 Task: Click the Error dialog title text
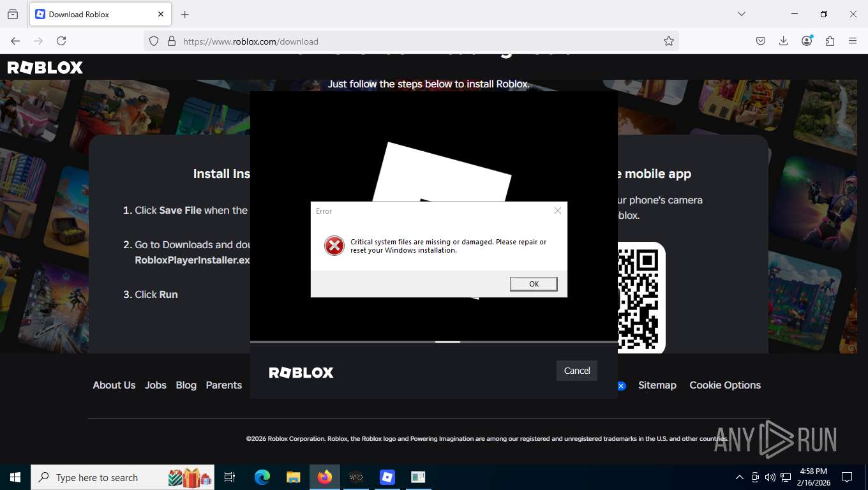[x=324, y=211]
